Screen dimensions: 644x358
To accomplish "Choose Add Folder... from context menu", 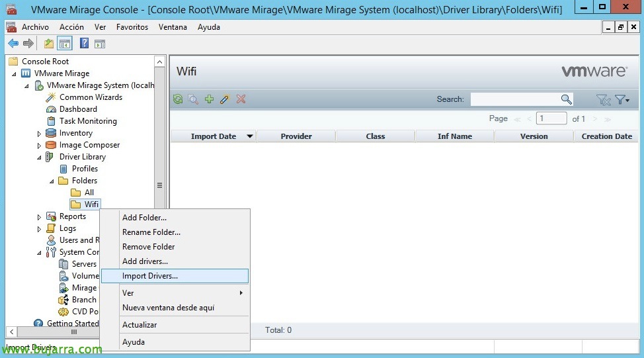I will pyautogui.click(x=175, y=218).
